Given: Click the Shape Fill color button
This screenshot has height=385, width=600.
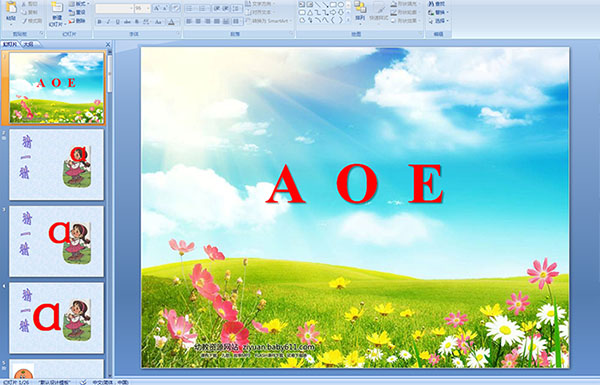Looking at the screenshot, I should (x=406, y=4).
